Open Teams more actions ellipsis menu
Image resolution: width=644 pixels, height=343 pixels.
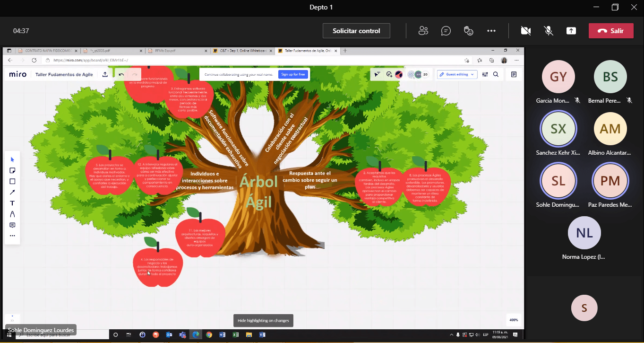491,31
